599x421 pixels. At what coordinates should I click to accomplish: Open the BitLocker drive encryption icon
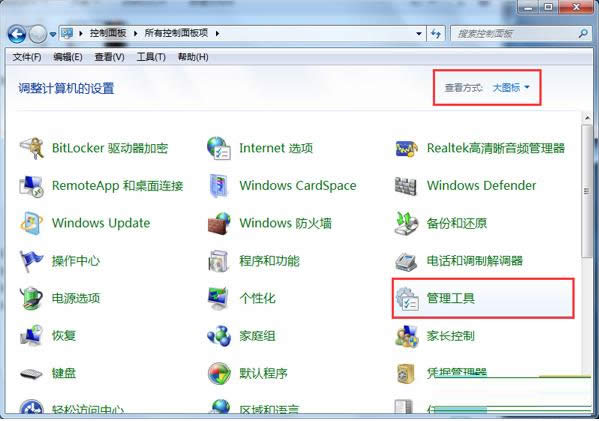(x=31, y=148)
